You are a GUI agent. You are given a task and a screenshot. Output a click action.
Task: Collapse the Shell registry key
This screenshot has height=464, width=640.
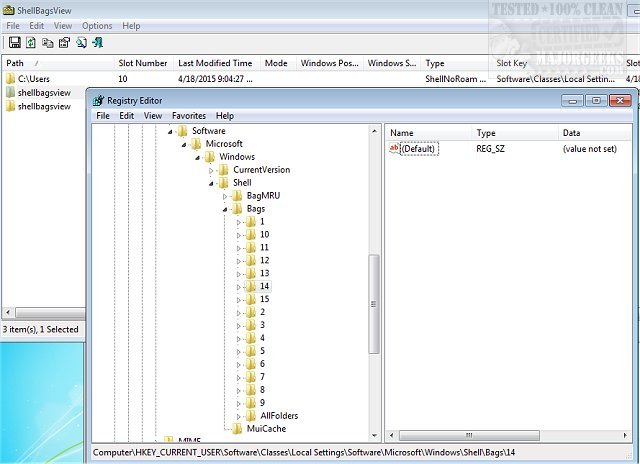(x=211, y=183)
